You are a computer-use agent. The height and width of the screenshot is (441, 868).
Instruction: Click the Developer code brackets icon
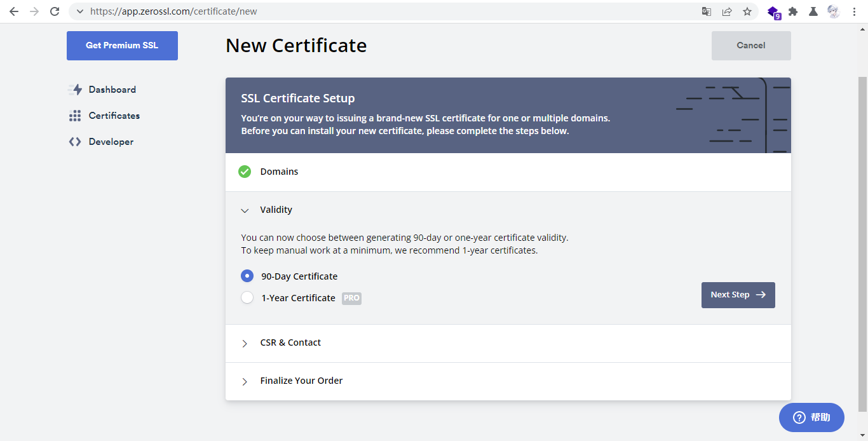[75, 142]
